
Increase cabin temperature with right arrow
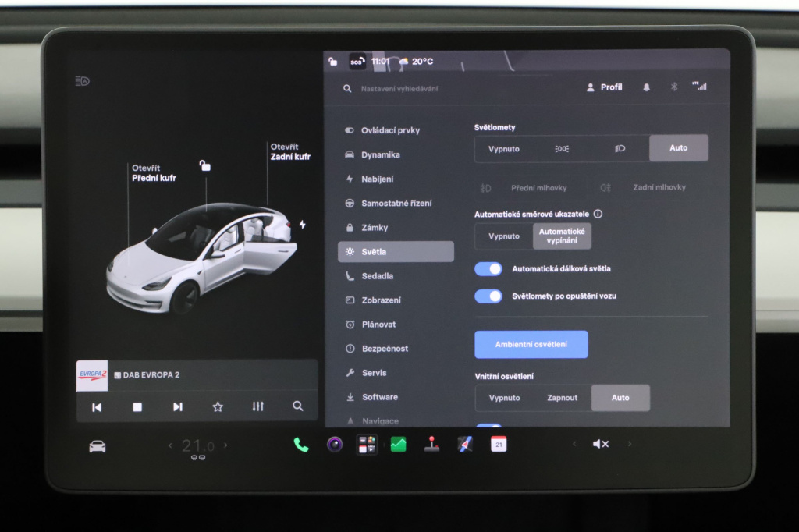pyautogui.click(x=225, y=445)
